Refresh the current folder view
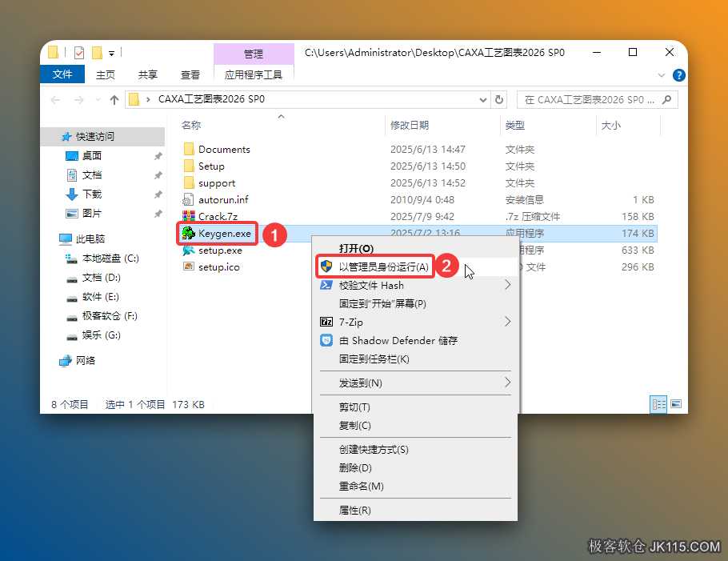Screen dimensions: 728x561 (x=499, y=99)
